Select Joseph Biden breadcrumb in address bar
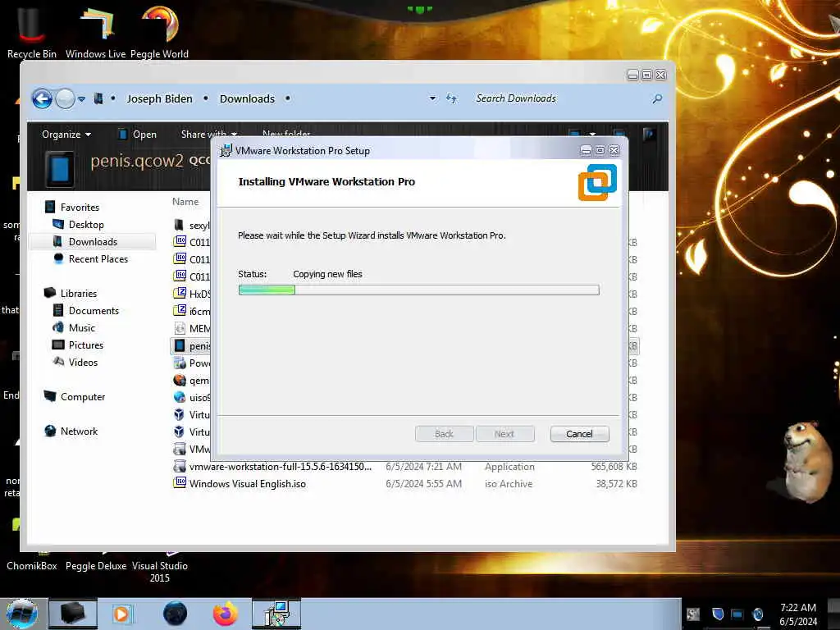The width and height of the screenshot is (840, 630). point(159,98)
